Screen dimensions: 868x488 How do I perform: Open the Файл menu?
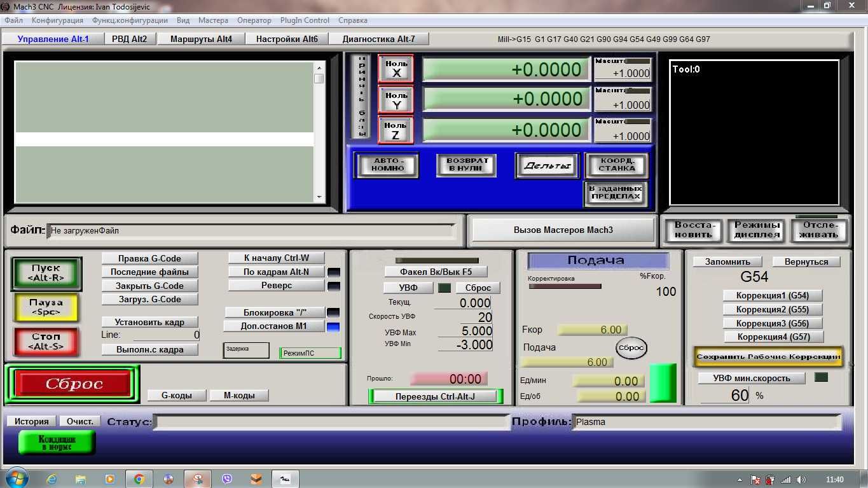[13, 20]
